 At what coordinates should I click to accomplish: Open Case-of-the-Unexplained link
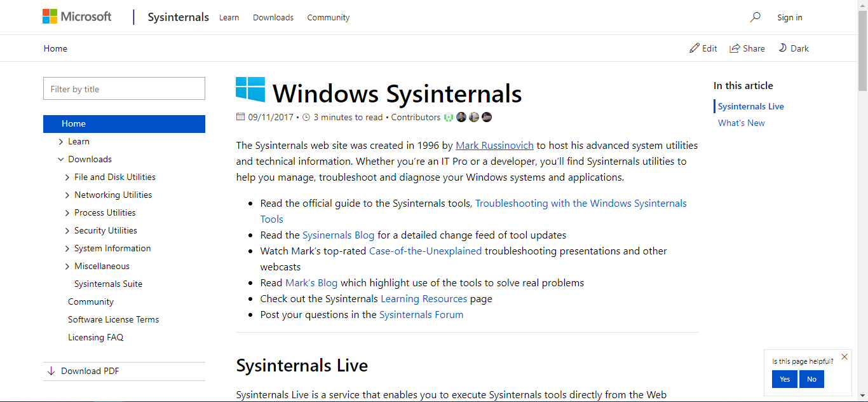426,251
